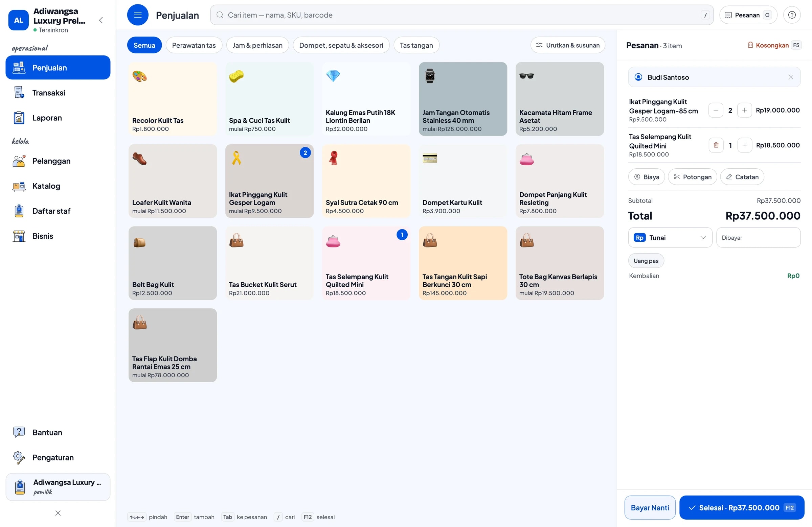Open Katalog in the sidebar
Image resolution: width=812 pixels, height=527 pixels.
point(58,186)
